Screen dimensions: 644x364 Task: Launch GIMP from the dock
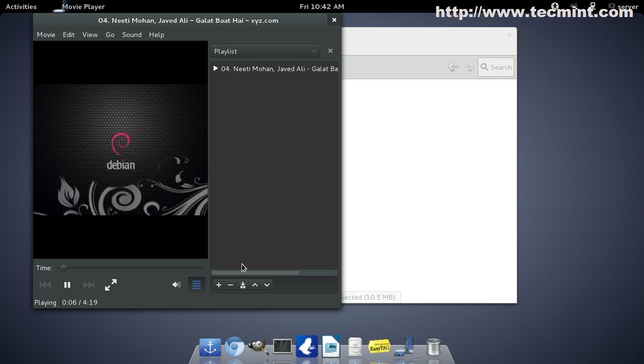click(x=258, y=347)
